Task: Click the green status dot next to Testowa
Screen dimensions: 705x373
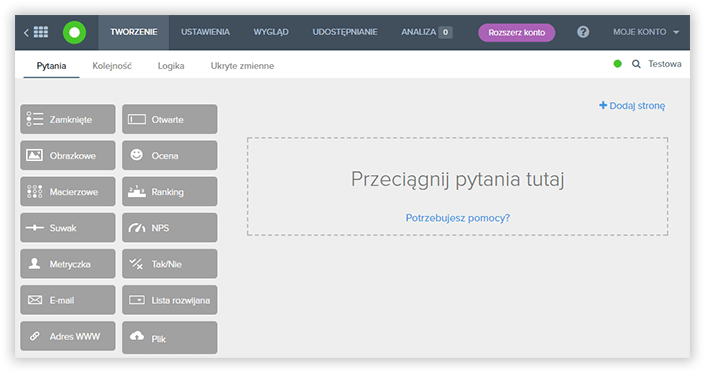Action: pos(618,64)
